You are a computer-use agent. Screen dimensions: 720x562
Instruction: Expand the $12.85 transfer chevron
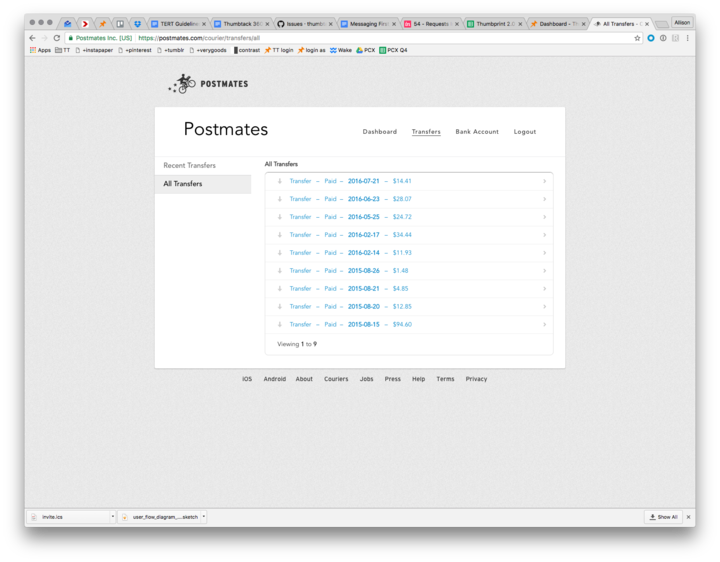[545, 306]
